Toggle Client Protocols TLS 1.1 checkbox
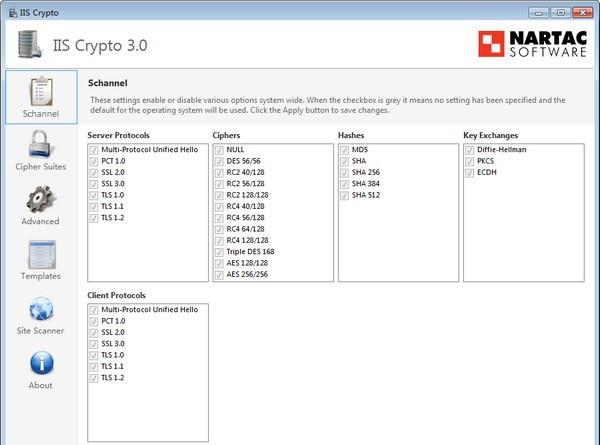Screen dimensions: 600x445 pos(93,367)
